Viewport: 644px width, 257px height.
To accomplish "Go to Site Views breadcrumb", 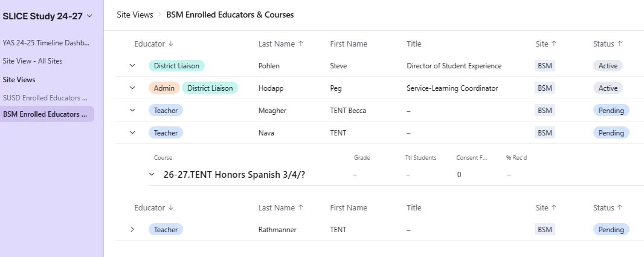I will (x=135, y=15).
